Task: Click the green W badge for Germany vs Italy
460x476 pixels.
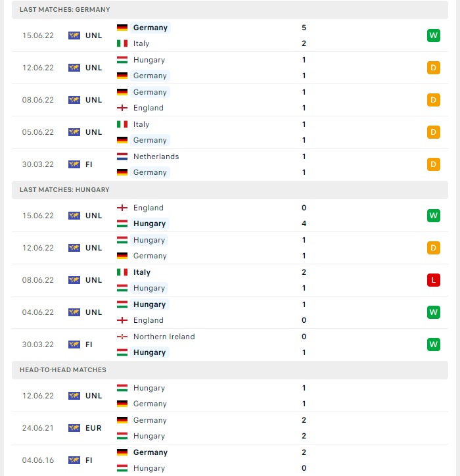Action: pos(433,36)
